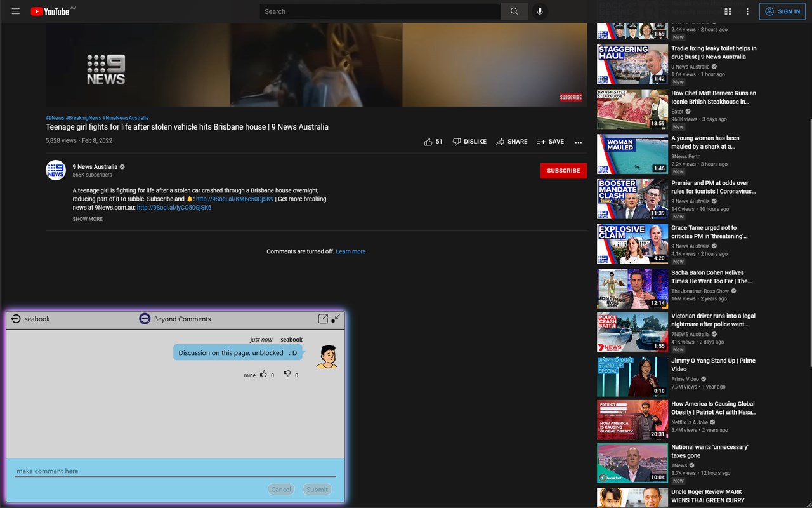Open the Staggering Haul tradie video thumbnail

632,64
